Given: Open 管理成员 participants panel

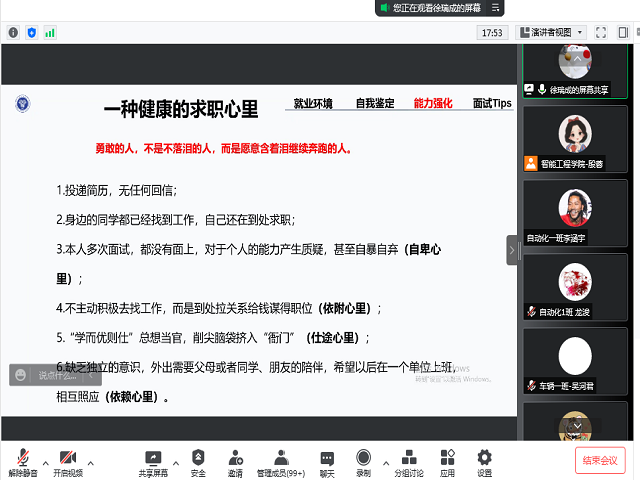Looking at the screenshot, I should [280, 460].
